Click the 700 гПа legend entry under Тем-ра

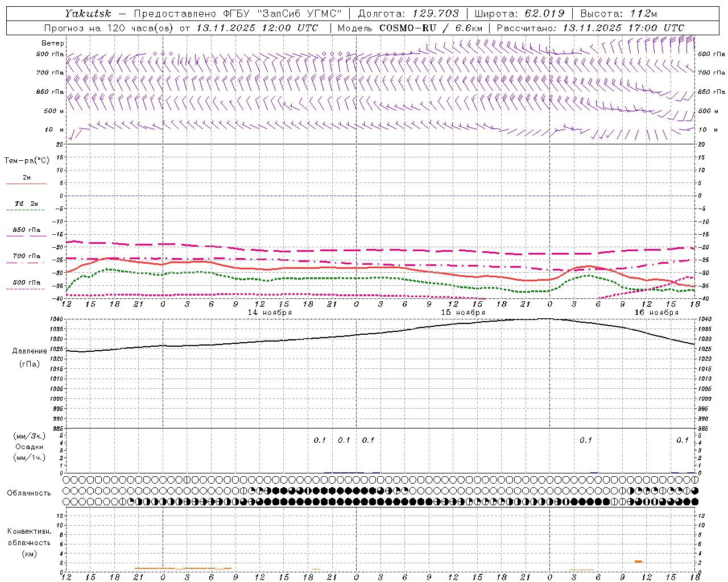point(26,256)
